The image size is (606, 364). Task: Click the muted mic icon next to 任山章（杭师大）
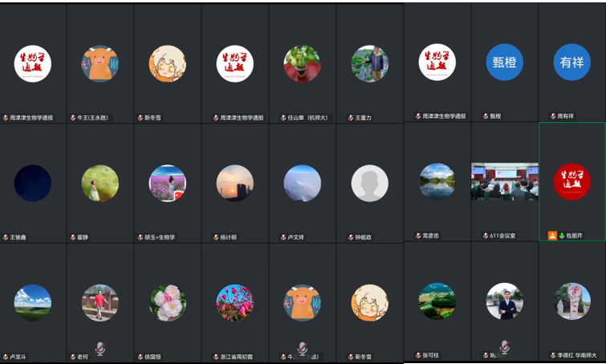point(283,118)
